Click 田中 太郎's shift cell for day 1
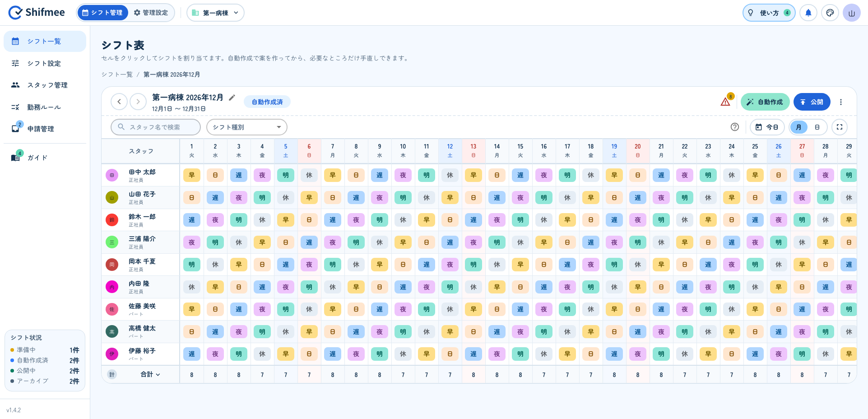The height and width of the screenshot is (419, 868). pyautogui.click(x=192, y=175)
